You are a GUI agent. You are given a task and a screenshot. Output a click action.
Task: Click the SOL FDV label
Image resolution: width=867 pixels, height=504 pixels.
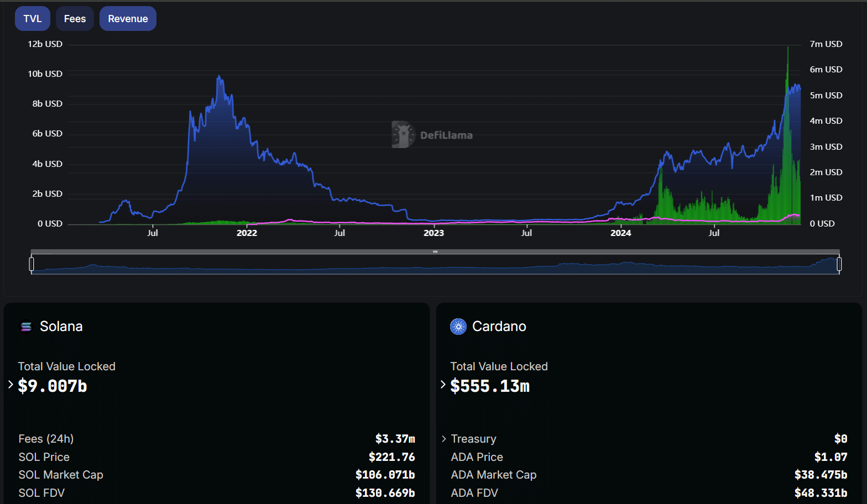tap(41, 493)
